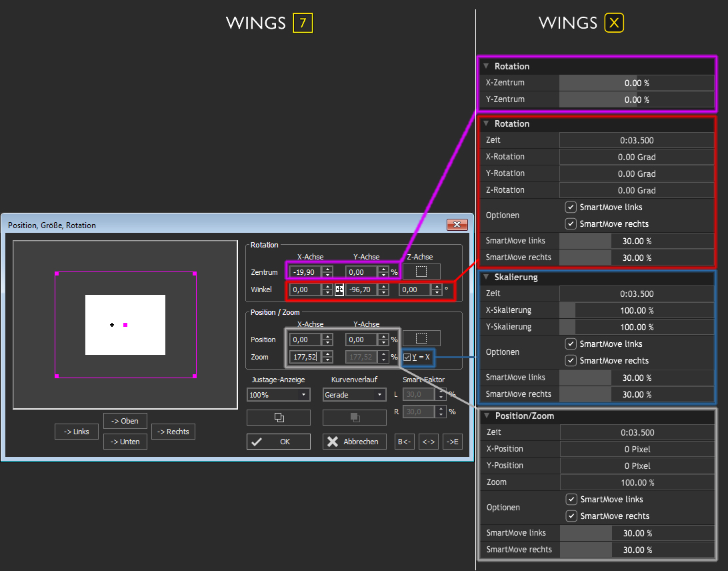This screenshot has height=571, width=728.
Task: Collapse the Position/Zoom section
Action: tap(487, 416)
